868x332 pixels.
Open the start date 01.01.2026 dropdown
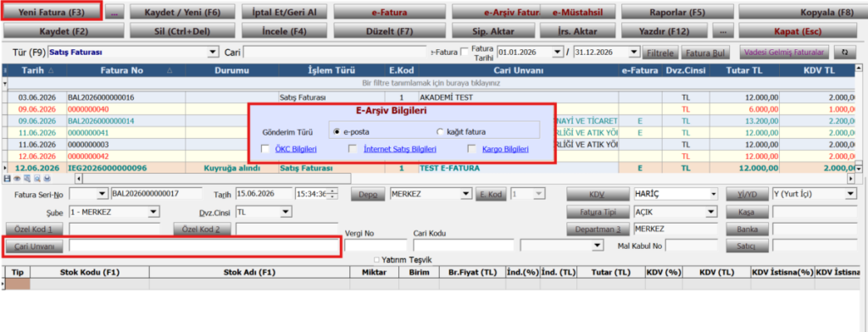[558, 53]
